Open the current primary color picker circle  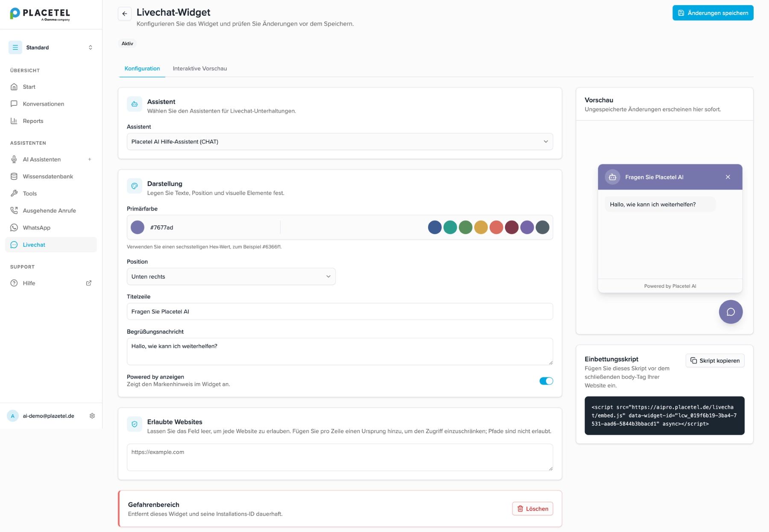[x=138, y=228]
